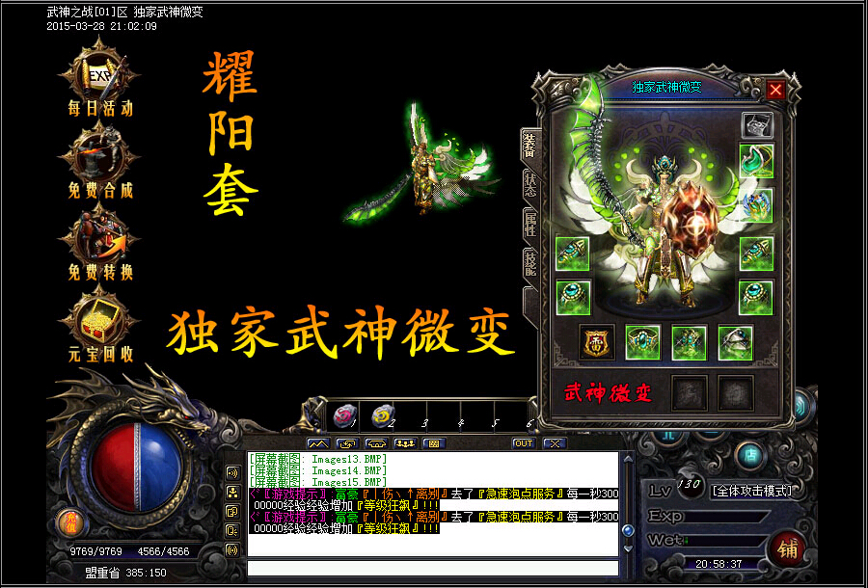Click the OUT logout button
Image resolution: width=868 pixels, height=588 pixels.
click(x=523, y=443)
